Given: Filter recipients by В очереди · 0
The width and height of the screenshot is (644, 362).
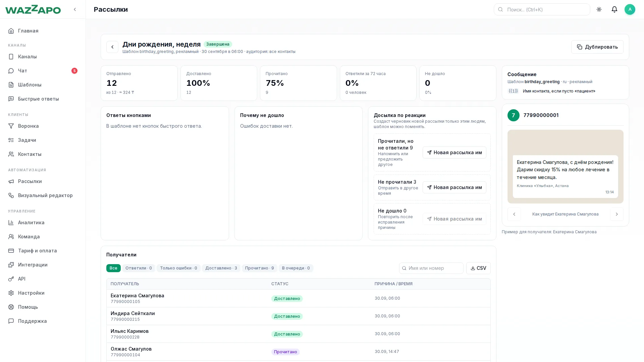Looking at the screenshot, I should coord(296,268).
